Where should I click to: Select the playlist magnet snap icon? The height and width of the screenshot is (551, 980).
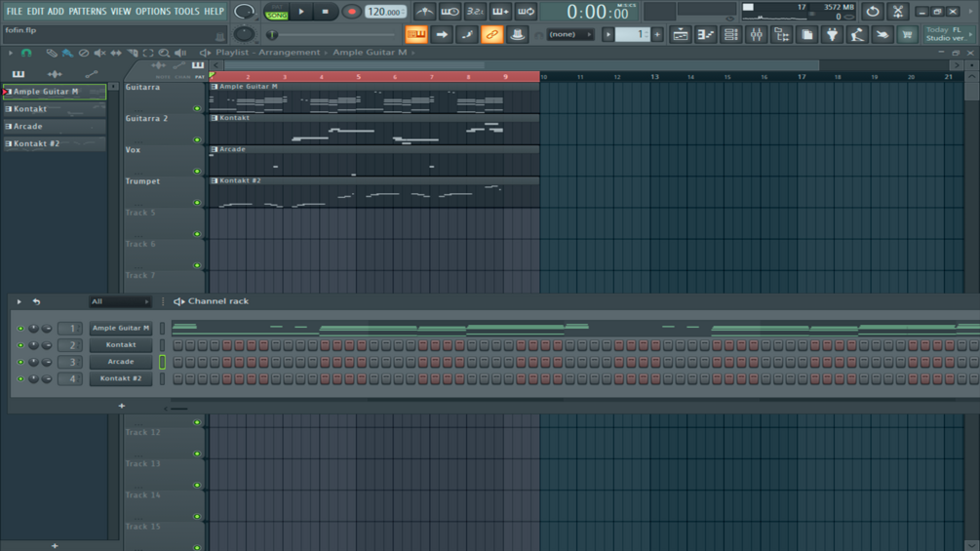[x=26, y=53]
